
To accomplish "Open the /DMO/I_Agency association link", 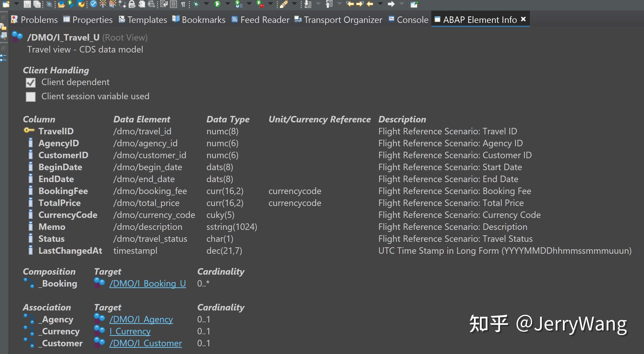I will 141,319.
